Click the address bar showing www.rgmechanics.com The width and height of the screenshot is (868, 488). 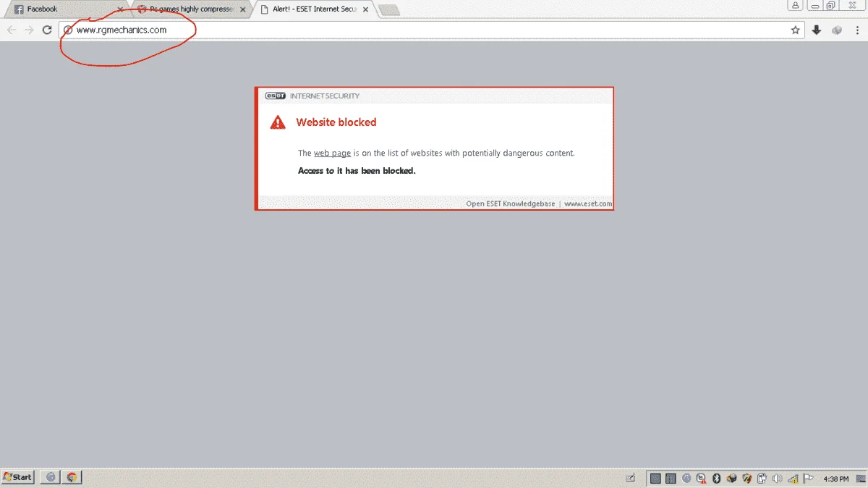coord(432,30)
